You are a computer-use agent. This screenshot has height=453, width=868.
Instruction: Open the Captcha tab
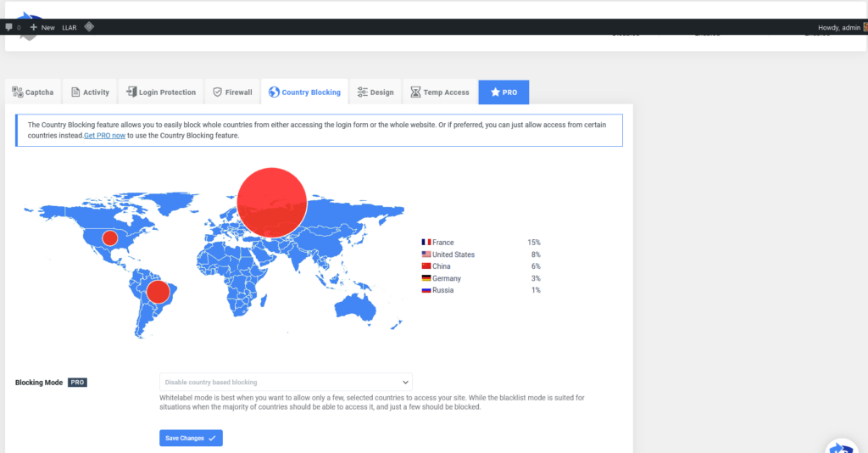(x=33, y=92)
